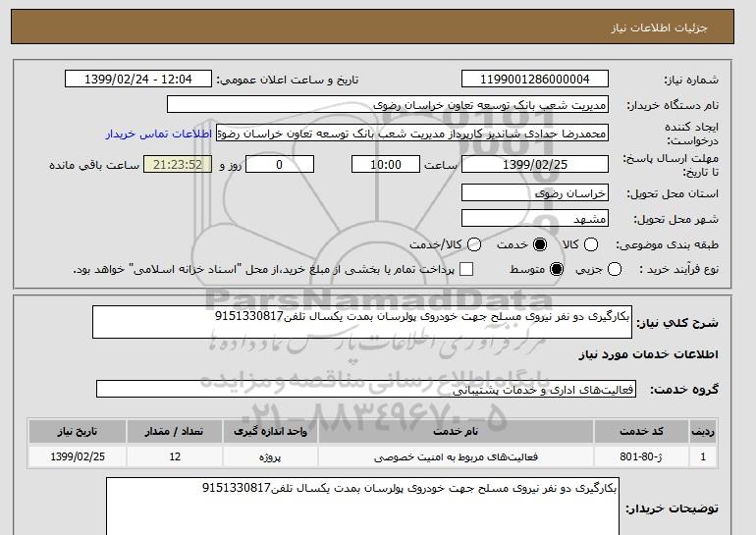Open the buyer contact info link (اطلاعات تماس خریدار)
Viewport: 756px width, 535px height.
(159, 134)
